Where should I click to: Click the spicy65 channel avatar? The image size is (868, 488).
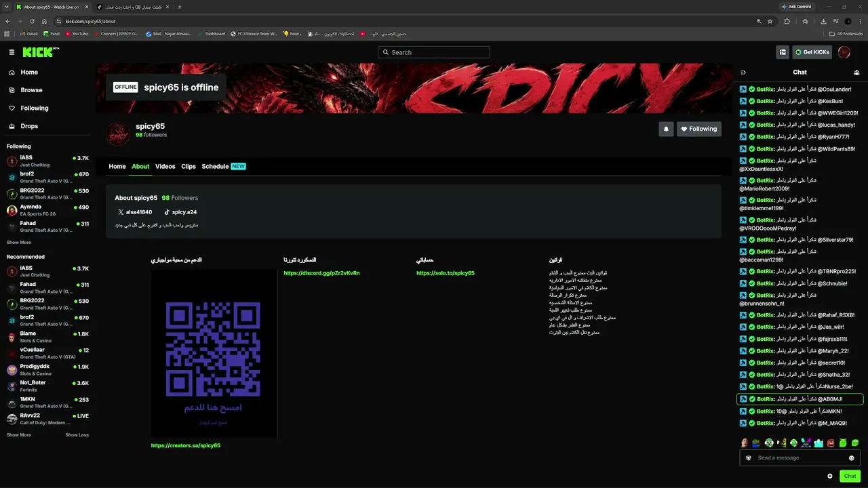(x=118, y=134)
